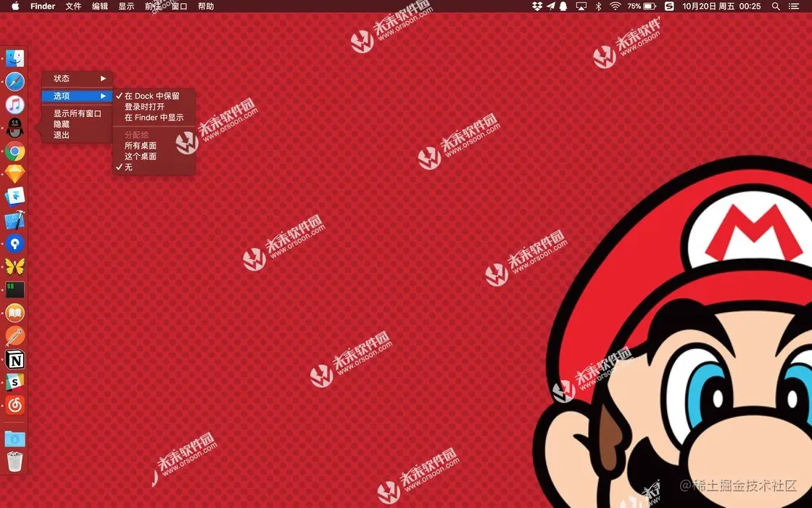This screenshot has width=812, height=508.
Task: Click the 75% battery indicator
Action: pyautogui.click(x=642, y=7)
